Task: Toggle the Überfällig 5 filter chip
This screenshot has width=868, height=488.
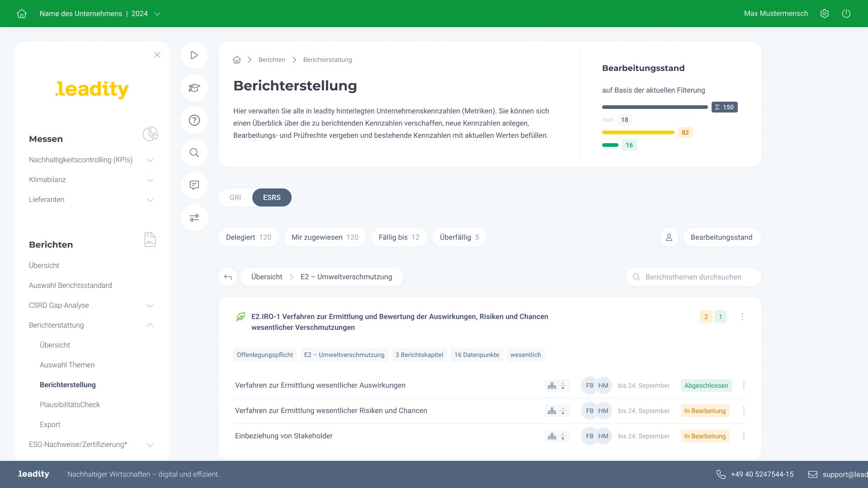Action: tap(459, 237)
